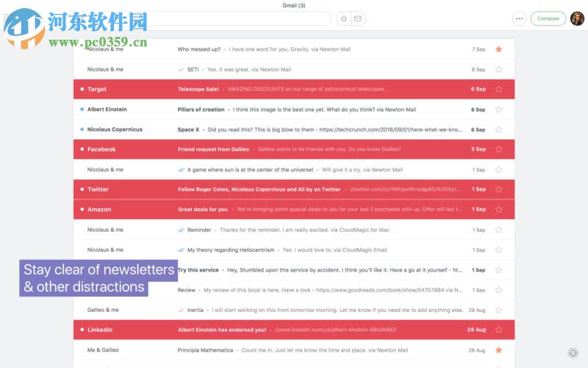
Task: Click the Compose button
Action: (548, 18)
